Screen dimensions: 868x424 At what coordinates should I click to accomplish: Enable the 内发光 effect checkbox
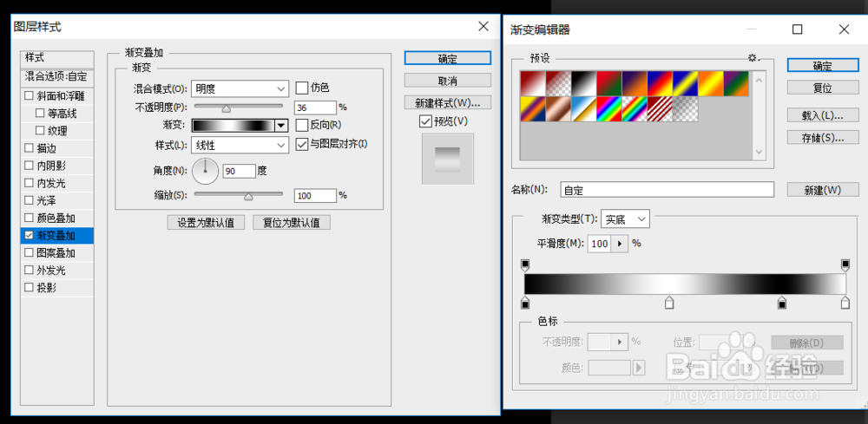coord(29,183)
